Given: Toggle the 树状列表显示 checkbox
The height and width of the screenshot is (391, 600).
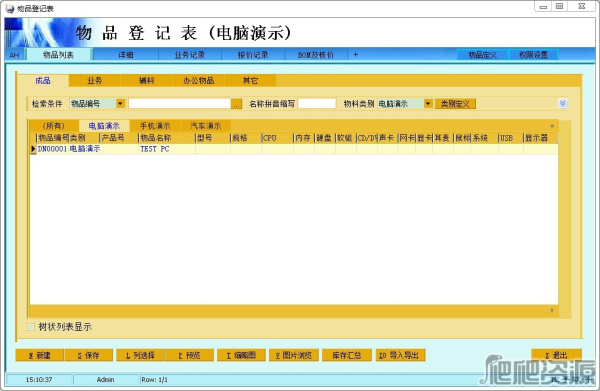Looking at the screenshot, I should coord(31,327).
